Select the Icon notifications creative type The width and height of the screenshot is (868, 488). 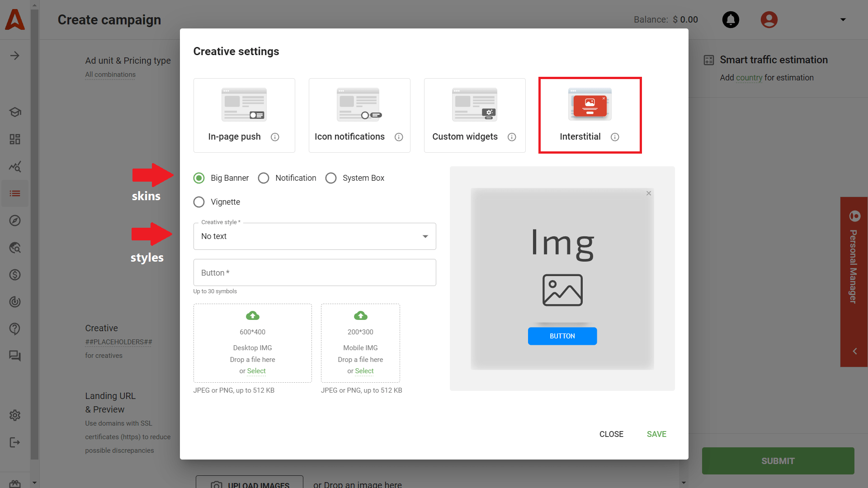[x=359, y=115]
